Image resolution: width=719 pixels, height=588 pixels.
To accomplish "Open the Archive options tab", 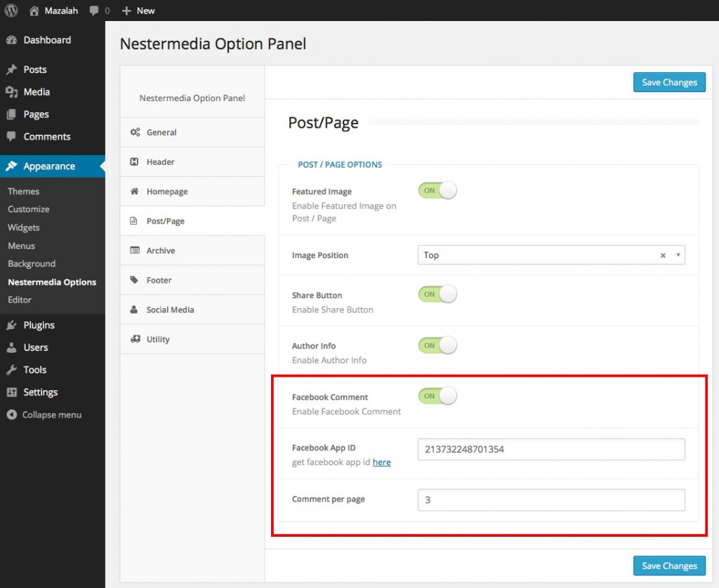I will click(192, 250).
